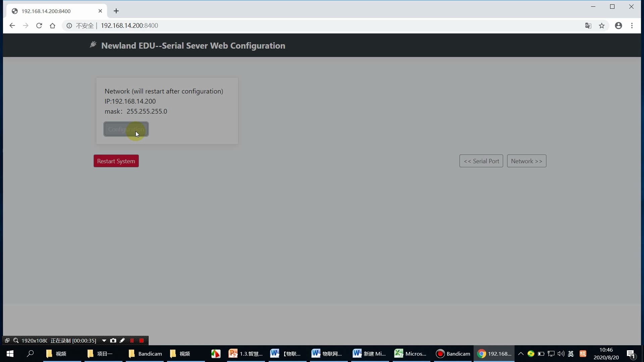The height and width of the screenshot is (362, 644).
Task: Open the first 视频 folder on taskbar
Action: click(x=62, y=354)
